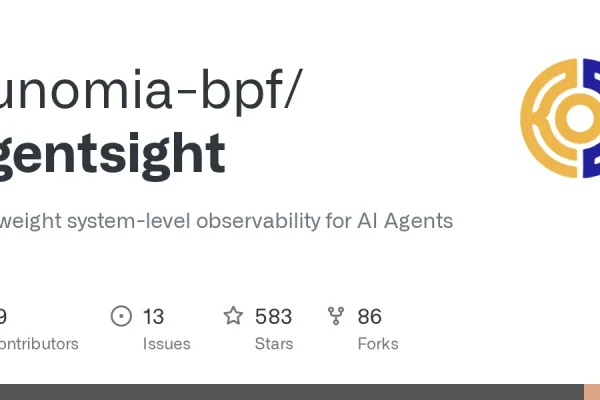Screen dimensions: 600x400
Task: Click the Stars star icon
Action: pos(233,316)
